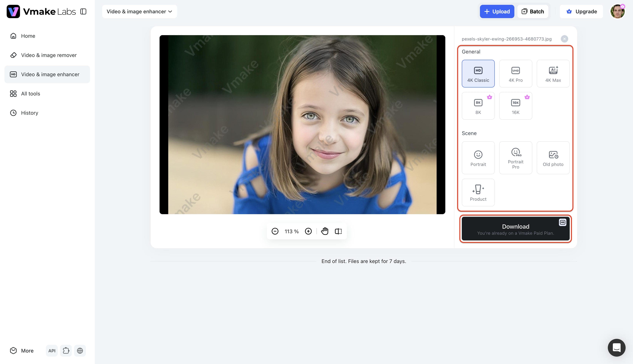Expand Video & image enhancer dropdown
The width and height of the screenshot is (633, 364).
coord(140,11)
